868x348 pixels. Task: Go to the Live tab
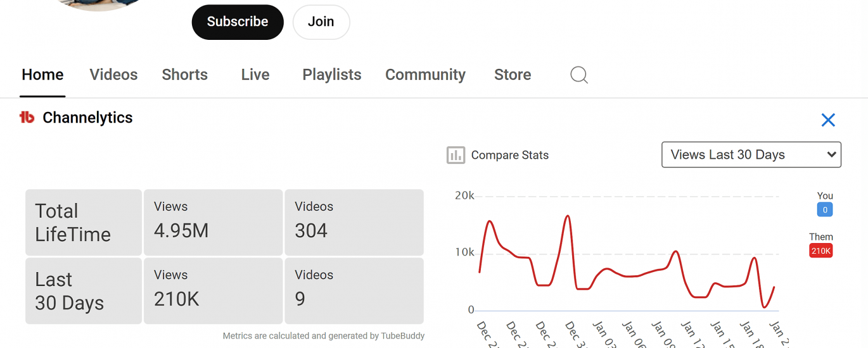[255, 75]
